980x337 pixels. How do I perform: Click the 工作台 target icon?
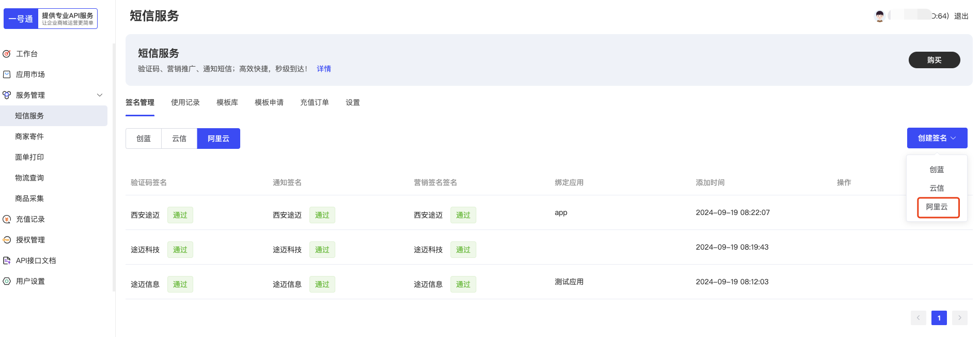(7, 54)
